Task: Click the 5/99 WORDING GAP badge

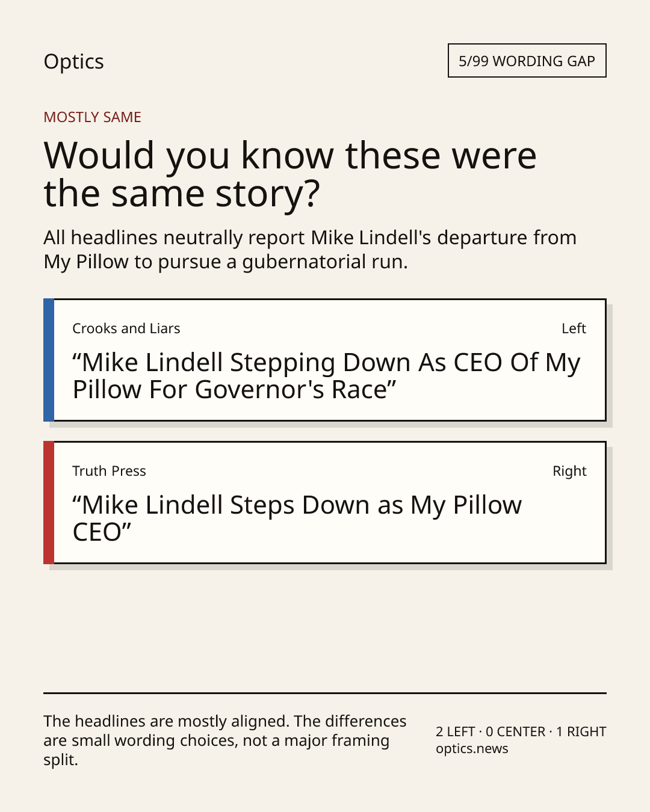Action: pyautogui.click(x=527, y=61)
